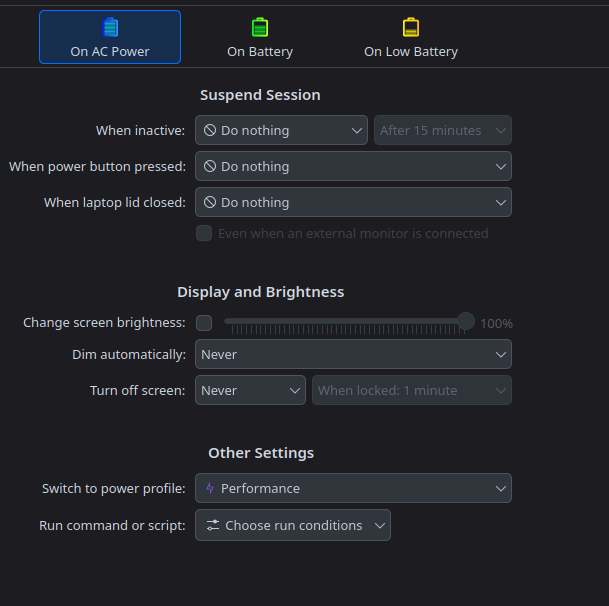
Task: Click the screen brightness slider handle
Action: tap(466, 321)
